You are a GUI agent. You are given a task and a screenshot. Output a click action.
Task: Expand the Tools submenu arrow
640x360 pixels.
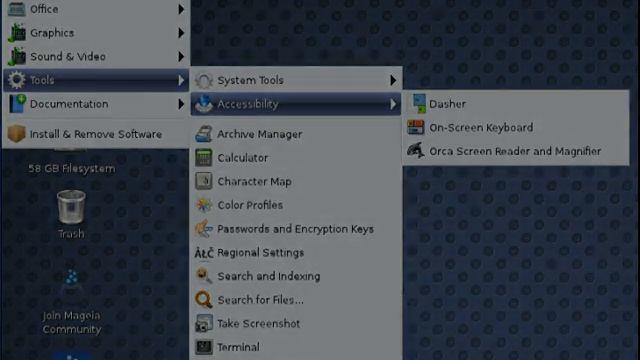181,80
